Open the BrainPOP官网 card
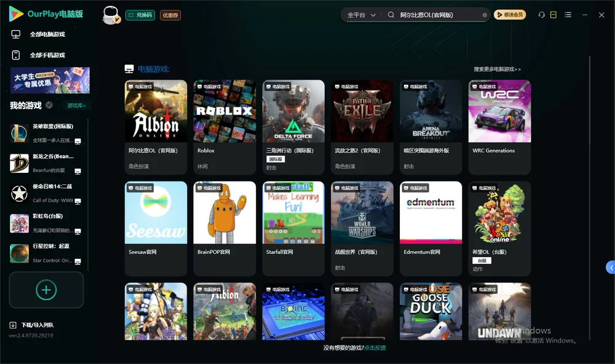615x364 pixels. tap(224, 229)
